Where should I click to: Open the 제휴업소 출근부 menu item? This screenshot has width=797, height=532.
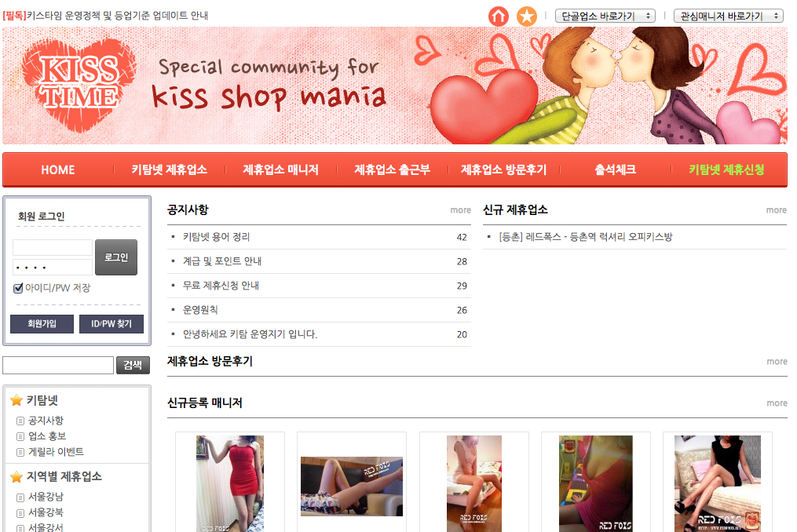(392, 169)
